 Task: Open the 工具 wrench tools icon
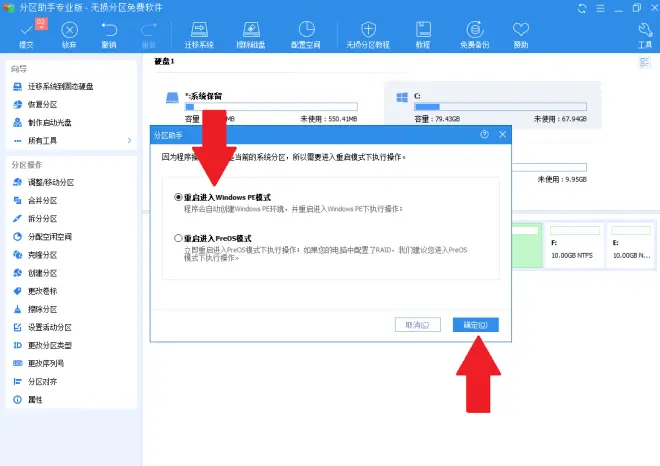[x=645, y=35]
